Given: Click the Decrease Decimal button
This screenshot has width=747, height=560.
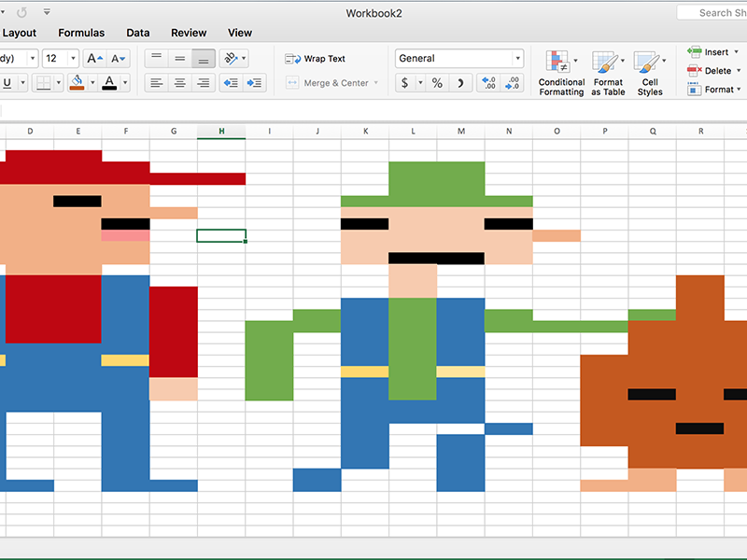Looking at the screenshot, I should point(512,83).
